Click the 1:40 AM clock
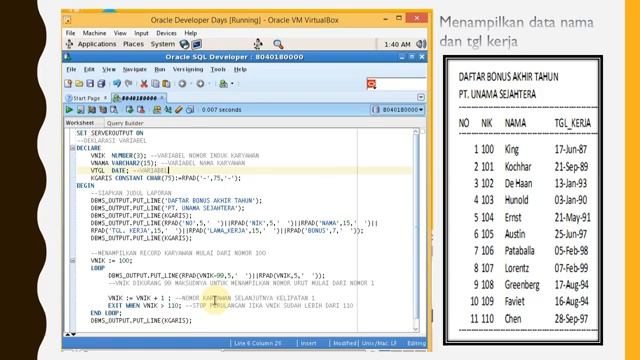 pyautogui.click(x=397, y=44)
